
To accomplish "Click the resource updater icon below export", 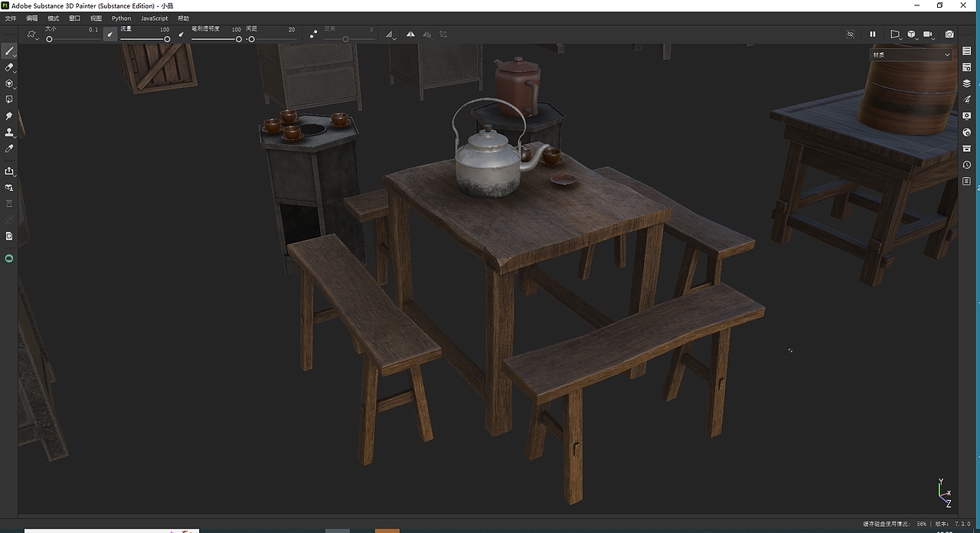I will [9, 187].
